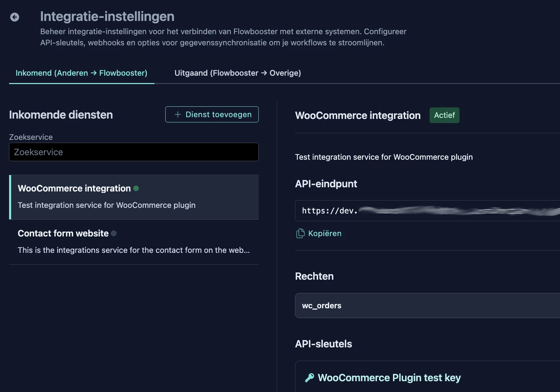The height and width of the screenshot is (392, 560).
Task: Click the API endpoint URL field
Action: (427, 211)
